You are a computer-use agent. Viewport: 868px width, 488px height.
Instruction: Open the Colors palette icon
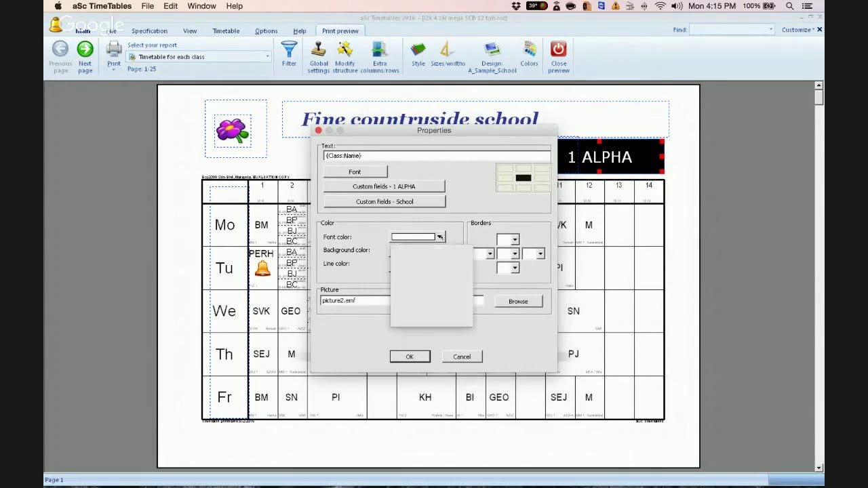pos(529,50)
